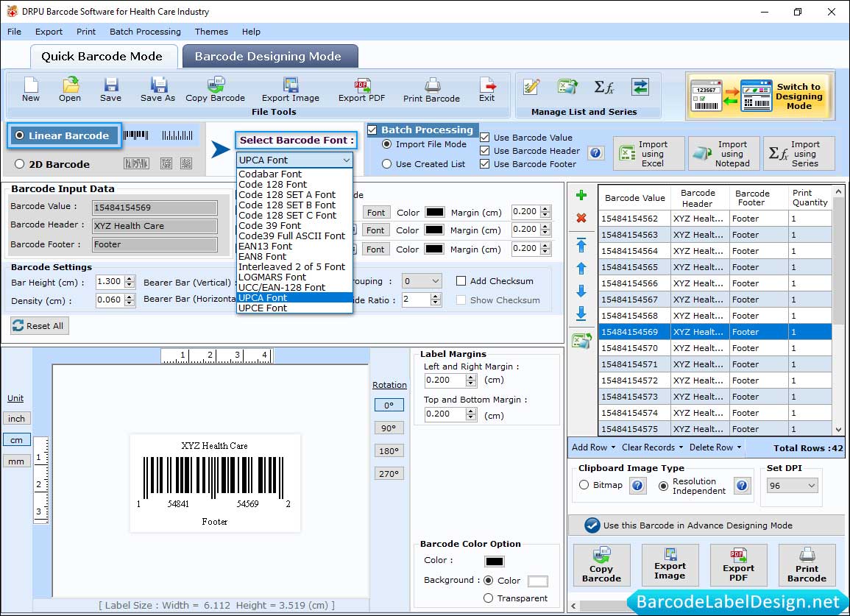The width and height of the screenshot is (850, 616).
Task: Select Use Created List radio
Action: (x=386, y=164)
